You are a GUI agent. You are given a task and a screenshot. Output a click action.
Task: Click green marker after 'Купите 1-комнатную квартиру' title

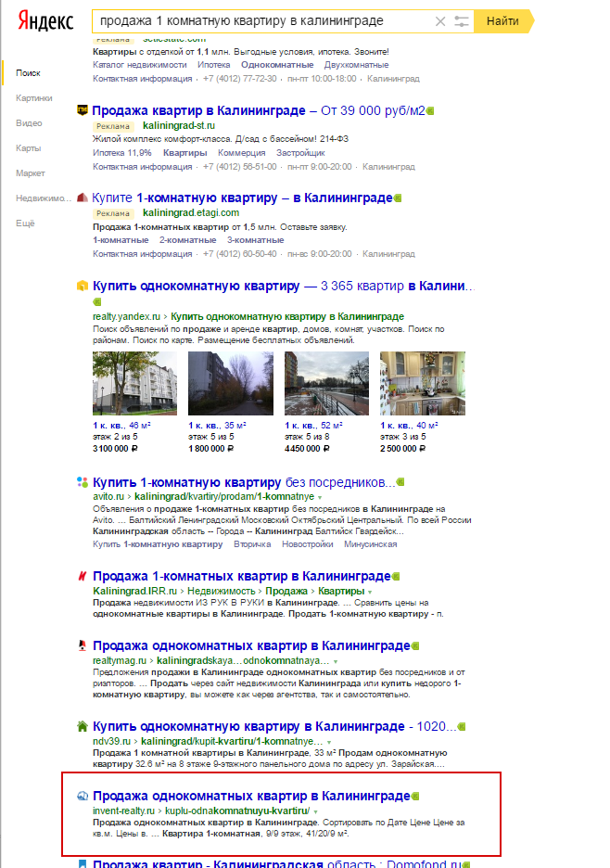(398, 198)
